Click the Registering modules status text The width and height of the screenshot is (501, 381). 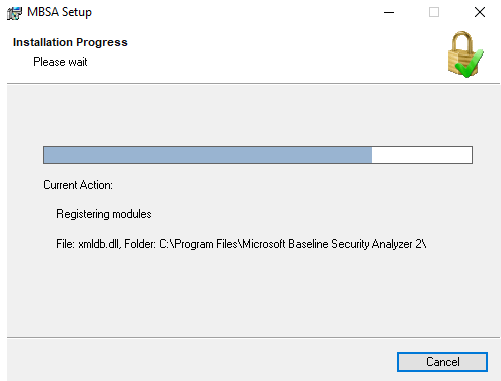click(x=104, y=214)
